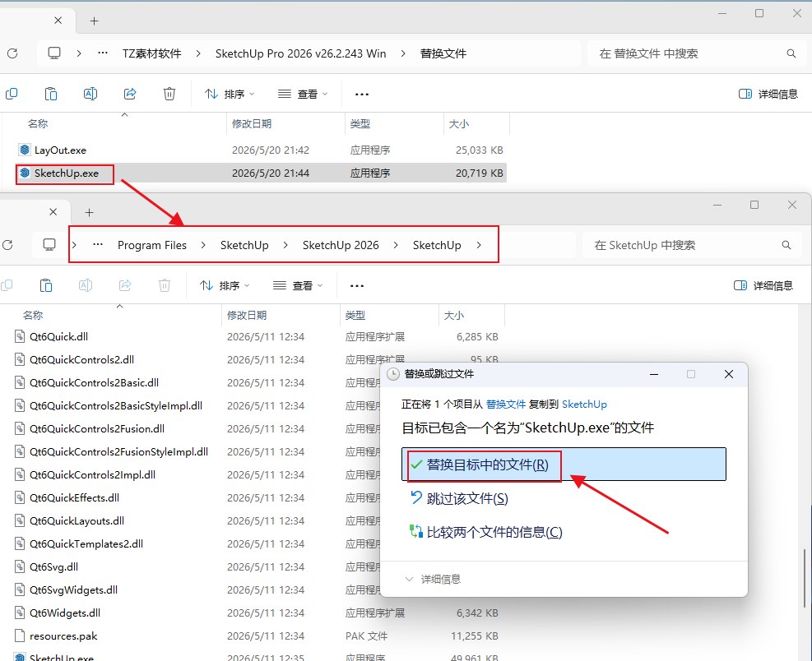Click the rename icon in 替换文件 window toolbar
Image resolution: width=812 pixels, height=661 pixels.
[x=90, y=94]
